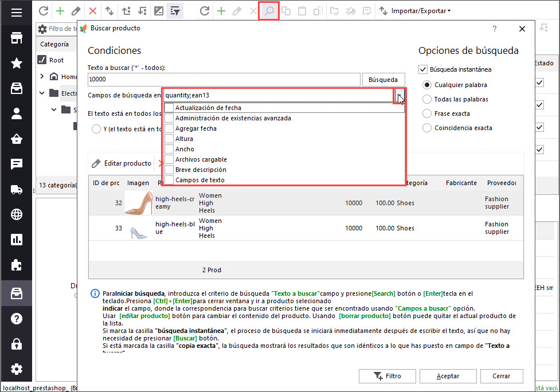Image resolution: width=560 pixels, height=392 pixels.
Task: Click the cream high heel thumbnail
Action: click(139, 203)
